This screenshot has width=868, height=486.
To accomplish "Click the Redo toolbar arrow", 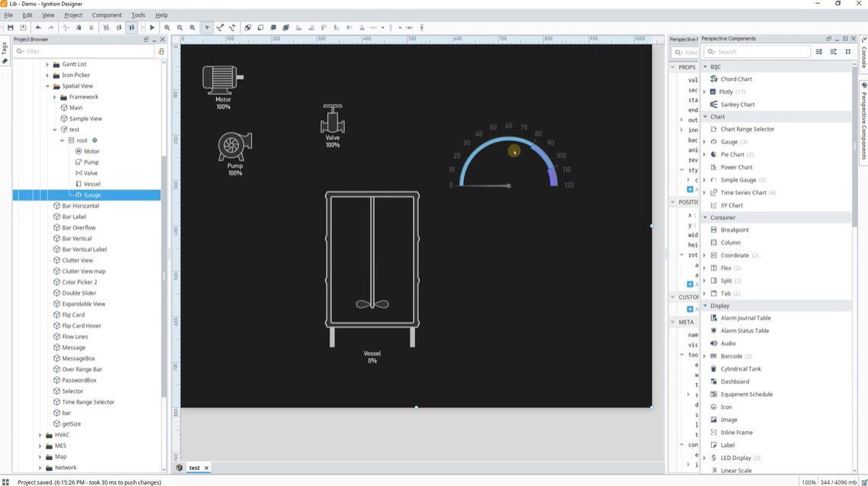I will coord(51,27).
